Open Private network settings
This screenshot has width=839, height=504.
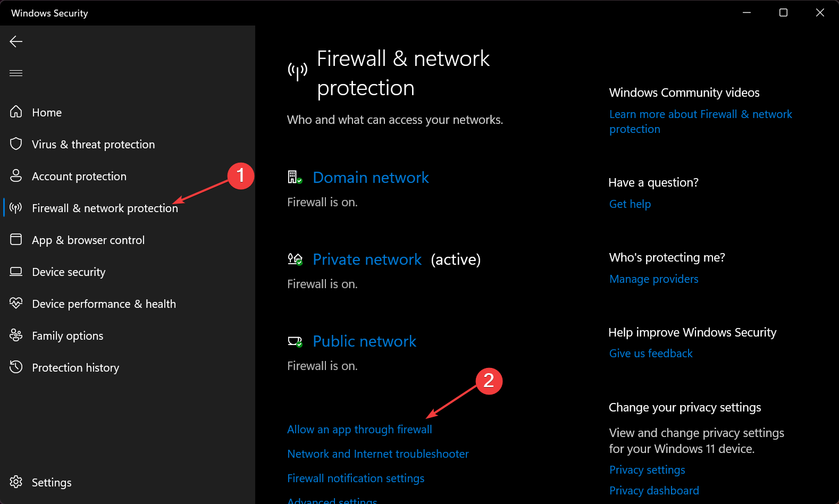[367, 259]
